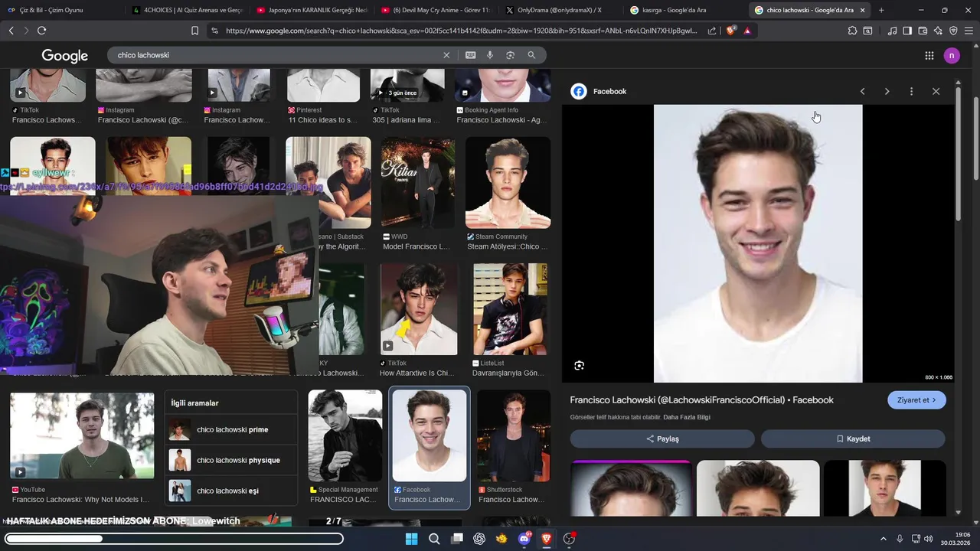Open the playlist music note icon

click(892, 31)
